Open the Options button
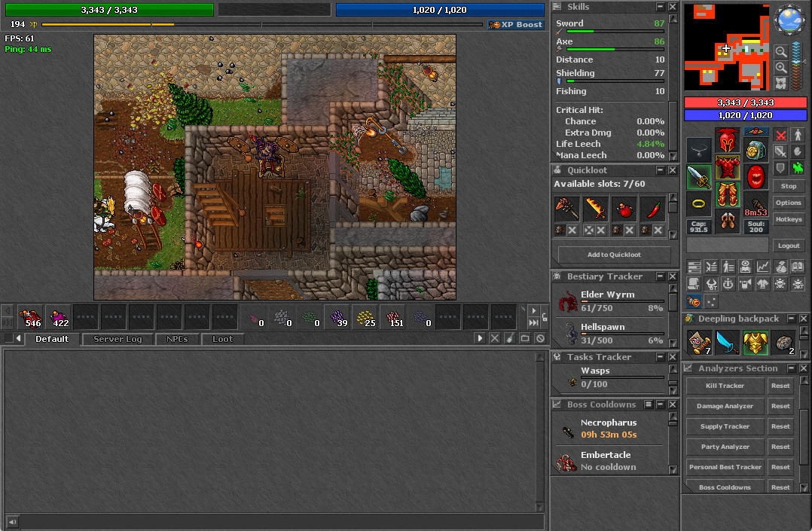The image size is (812, 531). [x=789, y=203]
